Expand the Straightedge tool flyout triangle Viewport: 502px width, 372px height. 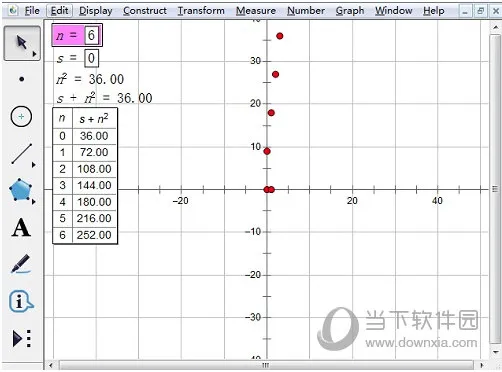(34, 165)
